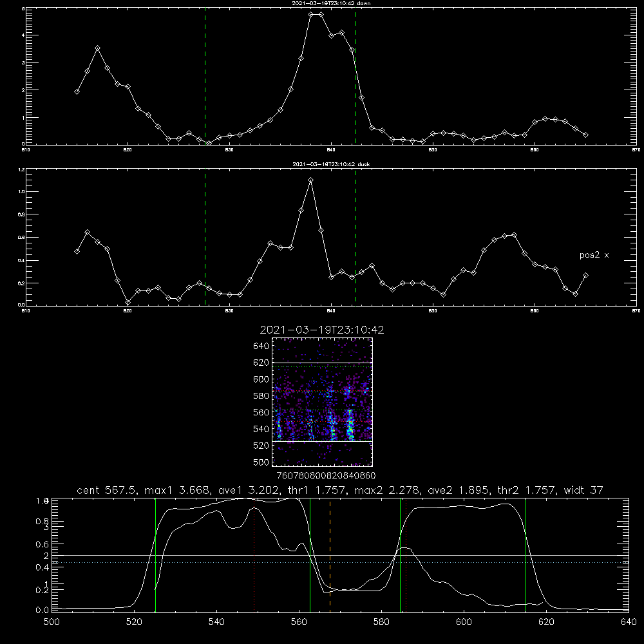Click 'cent 567.5' in the statistics header

point(108,490)
